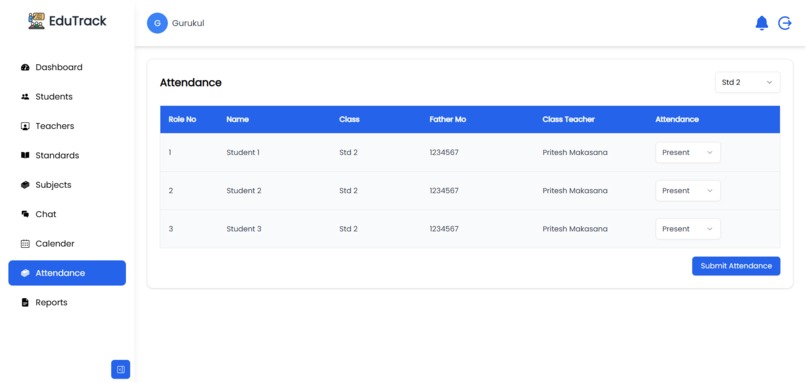Click the Gurukul account name
This screenshot has width=806, height=383.
[x=188, y=23]
